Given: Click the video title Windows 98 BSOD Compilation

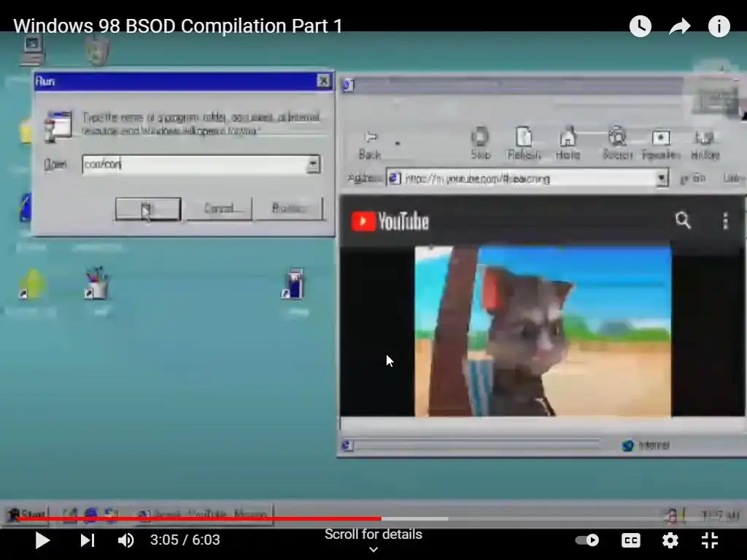Looking at the screenshot, I should pyautogui.click(x=178, y=26).
